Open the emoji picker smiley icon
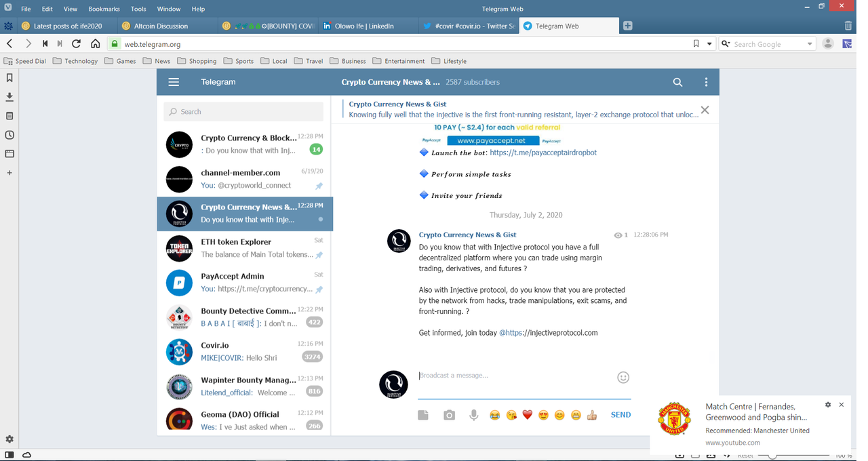 (x=623, y=378)
